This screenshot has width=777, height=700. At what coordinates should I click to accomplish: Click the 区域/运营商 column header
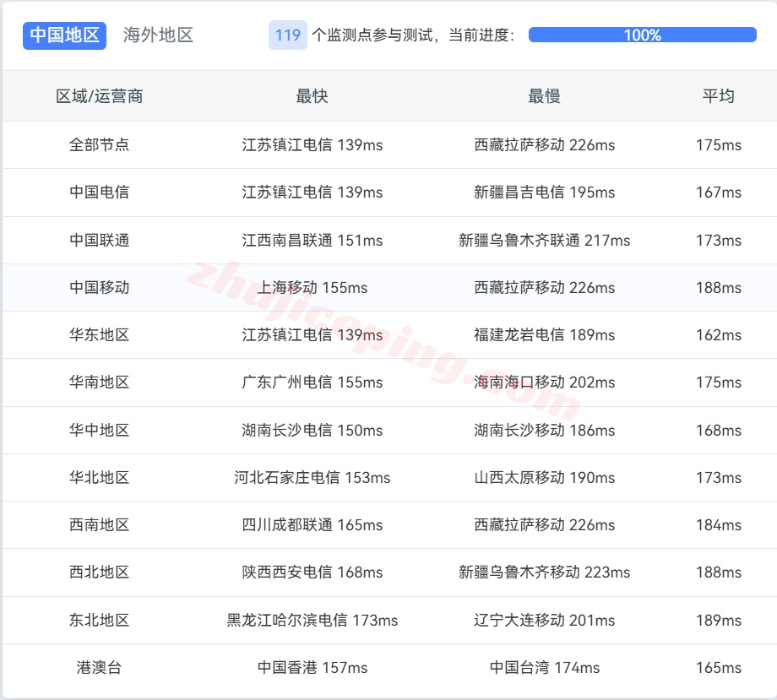[100, 96]
